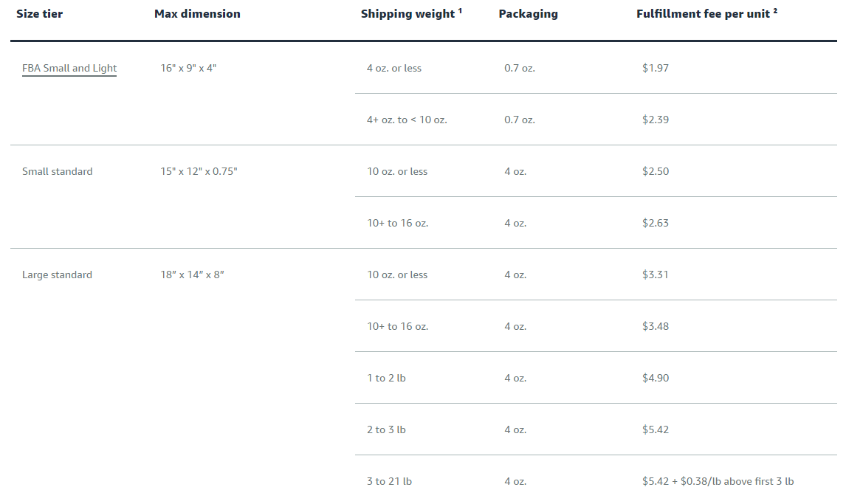Click the $1.97 fulfillment fee
The image size is (846, 504).
coord(656,68)
